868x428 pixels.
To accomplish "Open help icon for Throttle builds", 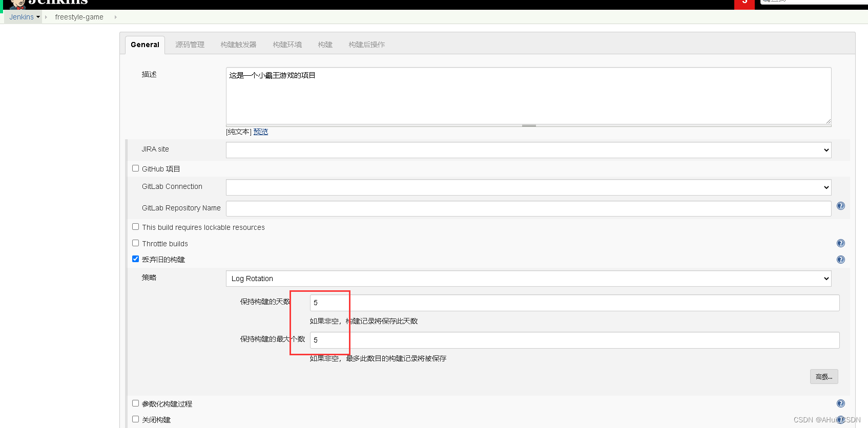I will tap(841, 243).
